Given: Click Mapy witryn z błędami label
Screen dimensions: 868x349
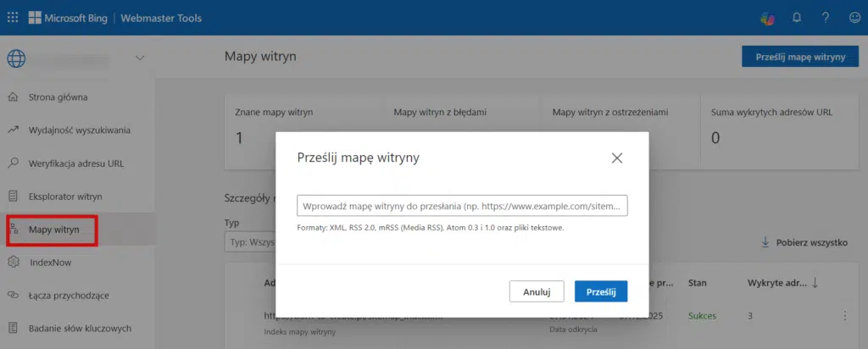Looking at the screenshot, I should (x=440, y=113).
